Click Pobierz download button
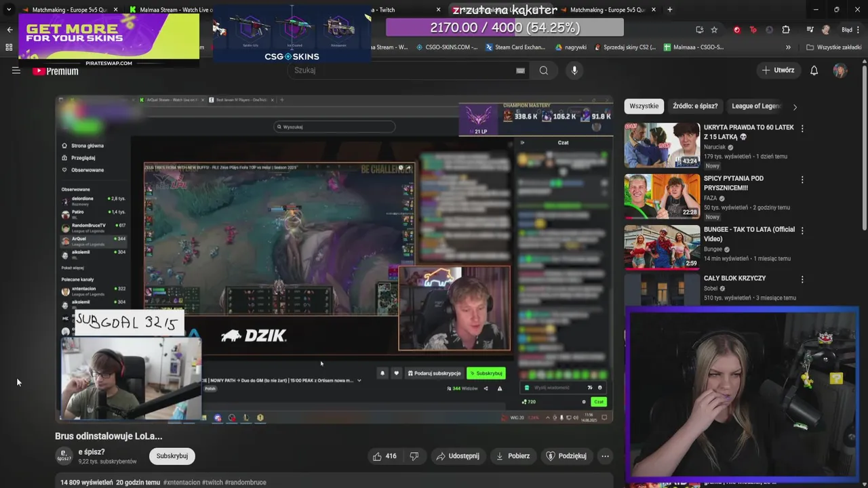The image size is (868, 488). point(513,456)
